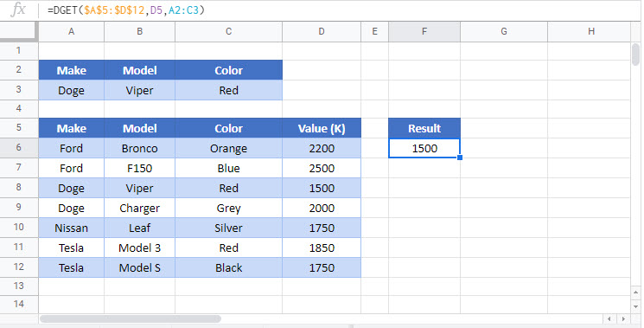Select column A header

[72, 32]
